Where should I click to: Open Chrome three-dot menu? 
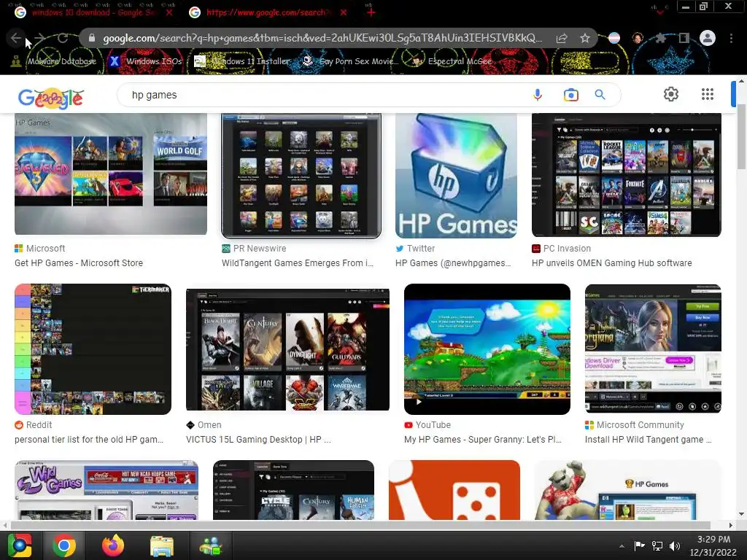tap(731, 38)
